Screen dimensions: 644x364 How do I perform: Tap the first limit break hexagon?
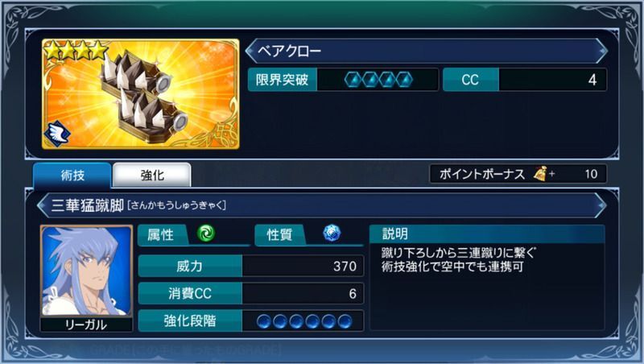(x=353, y=80)
